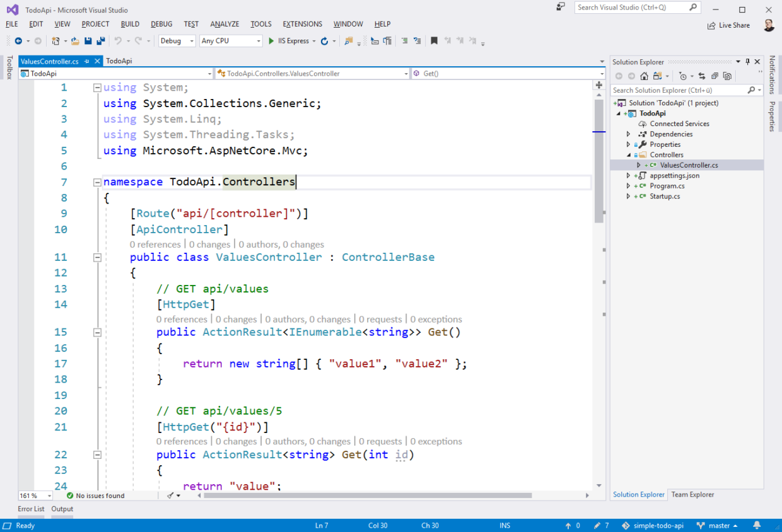This screenshot has width=782, height=532.
Task: Pin the Solution Explorer panel
Action: click(748, 62)
